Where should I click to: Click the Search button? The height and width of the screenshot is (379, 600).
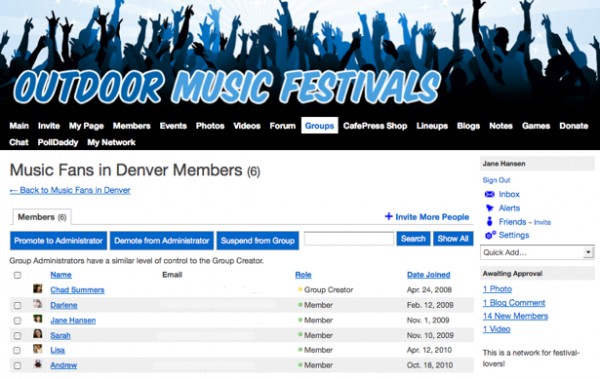pos(413,239)
